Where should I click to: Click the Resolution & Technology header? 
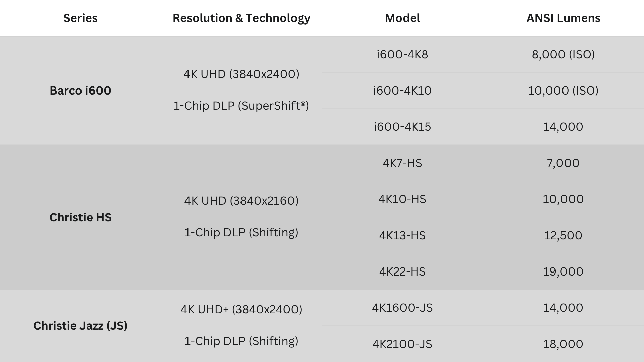[x=241, y=18]
